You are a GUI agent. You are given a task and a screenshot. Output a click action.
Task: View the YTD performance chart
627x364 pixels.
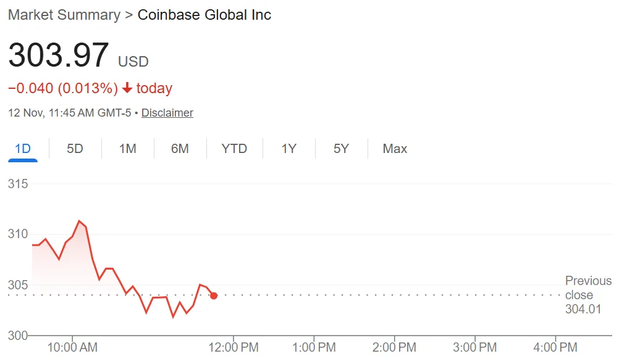click(234, 149)
